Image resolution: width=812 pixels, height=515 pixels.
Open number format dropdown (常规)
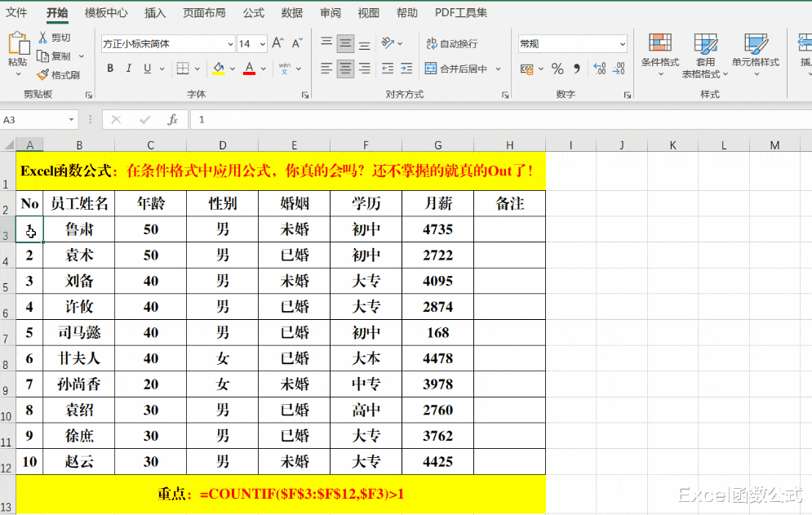pos(623,44)
